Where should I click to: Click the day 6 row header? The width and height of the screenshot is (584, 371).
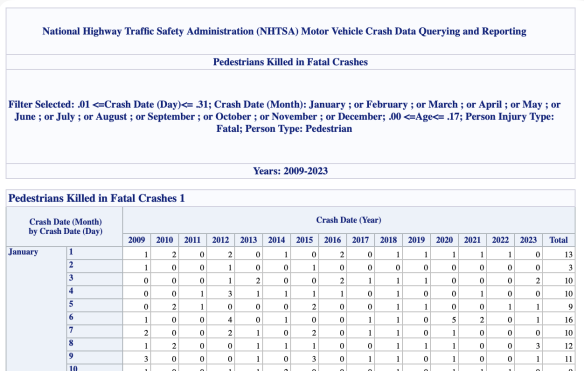(x=95, y=318)
